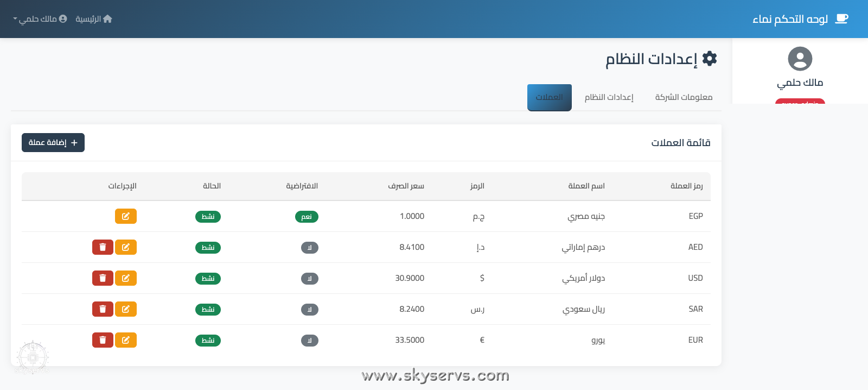Switch to إعدادات النظام tab
Screen dimensions: 868x390
click(609, 97)
